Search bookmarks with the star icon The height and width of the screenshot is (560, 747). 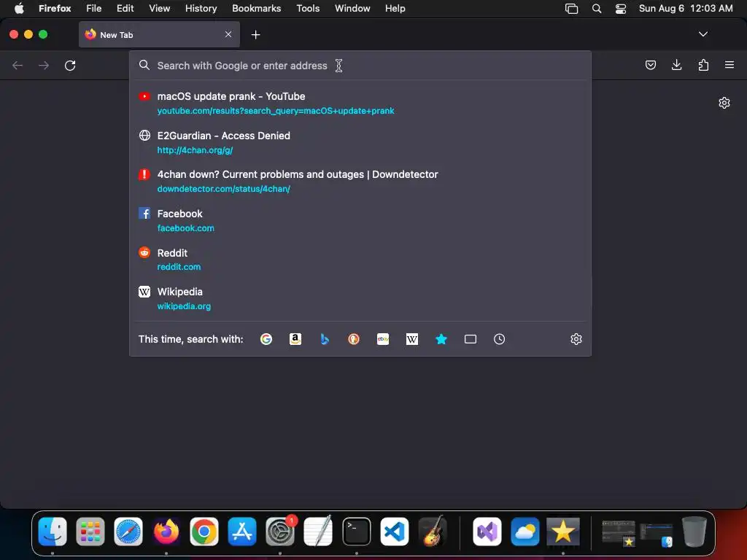441,339
